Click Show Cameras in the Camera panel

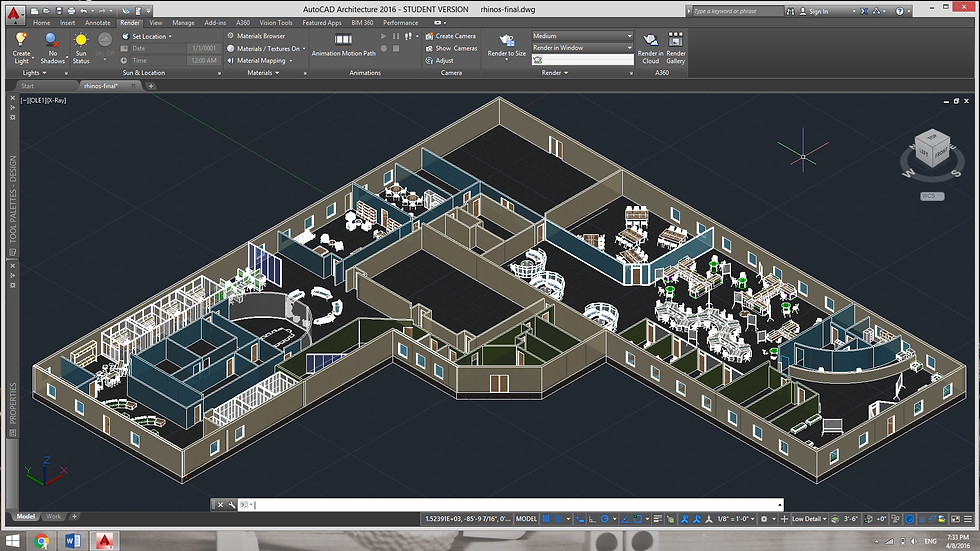point(455,48)
